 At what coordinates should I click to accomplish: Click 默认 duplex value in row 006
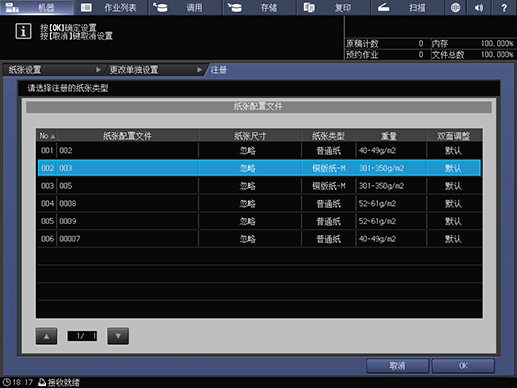453,239
